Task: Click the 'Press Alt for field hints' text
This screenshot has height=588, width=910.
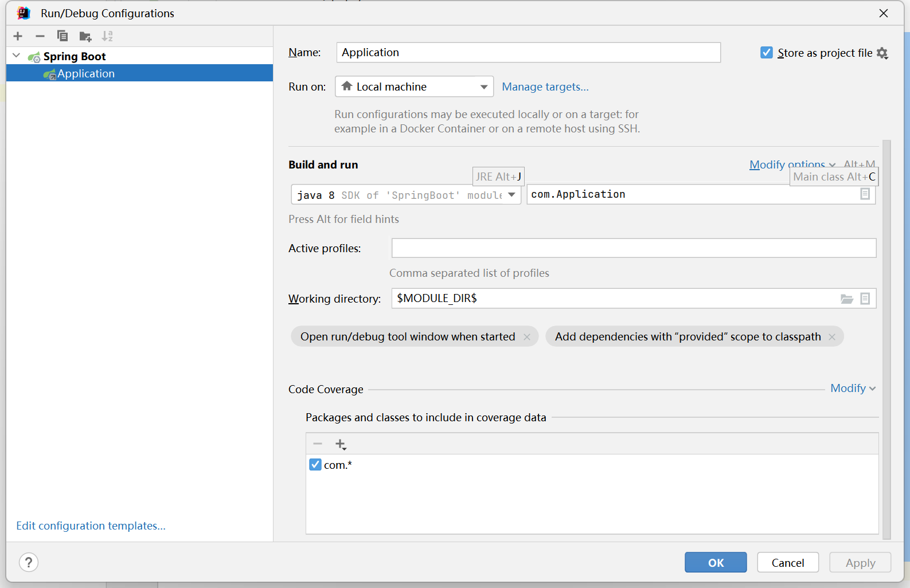Action: click(343, 219)
